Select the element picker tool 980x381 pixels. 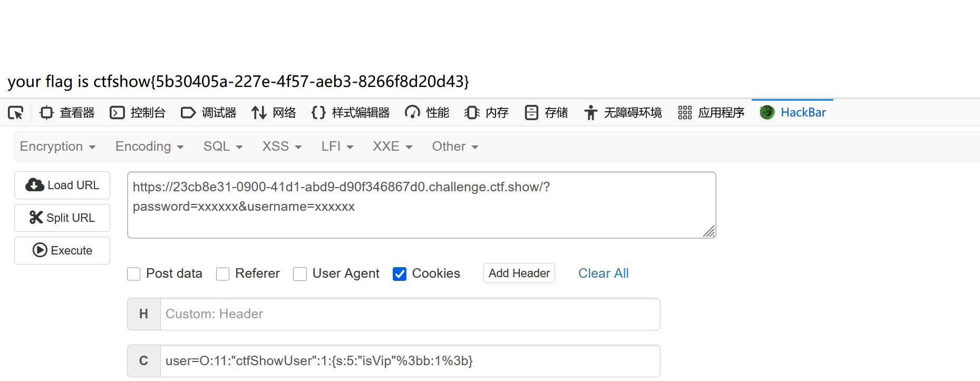point(16,112)
